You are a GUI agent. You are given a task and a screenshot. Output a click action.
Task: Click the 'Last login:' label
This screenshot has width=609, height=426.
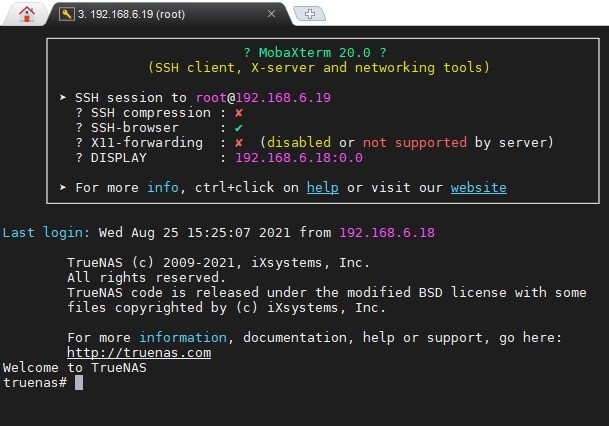pyautogui.click(x=46, y=233)
